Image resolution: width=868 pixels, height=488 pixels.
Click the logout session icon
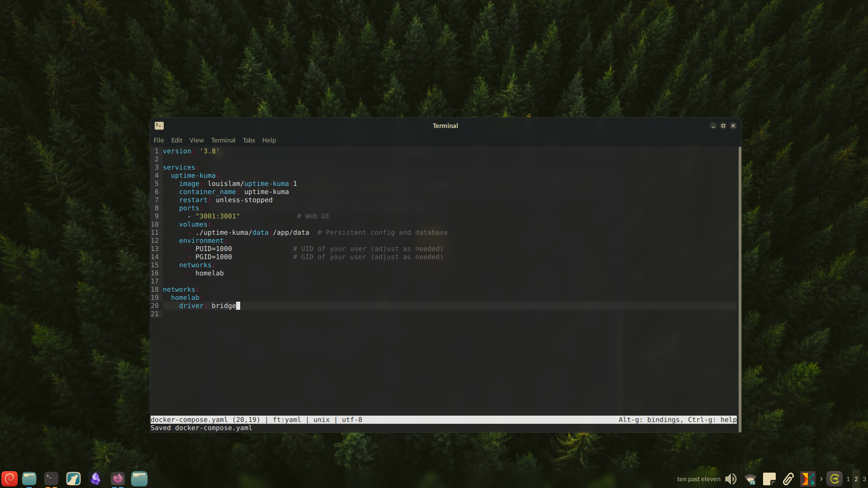pyautogui.click(x=835, y=479)
